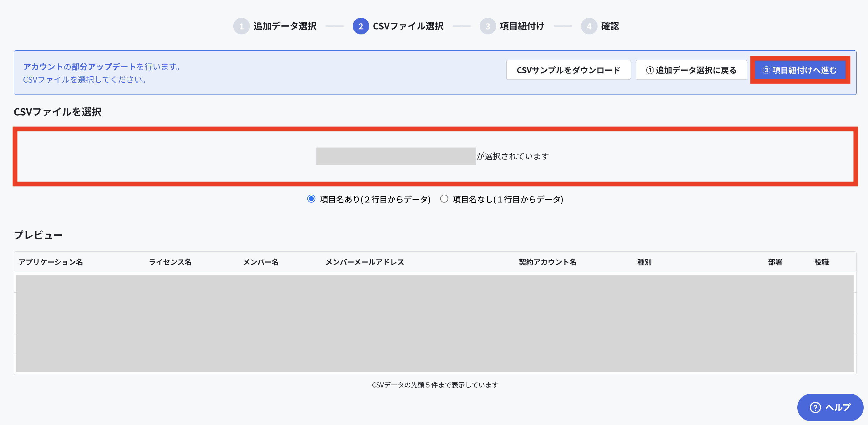Click アプリケーション名 column header
868x425 pixels.
(51, 262)
